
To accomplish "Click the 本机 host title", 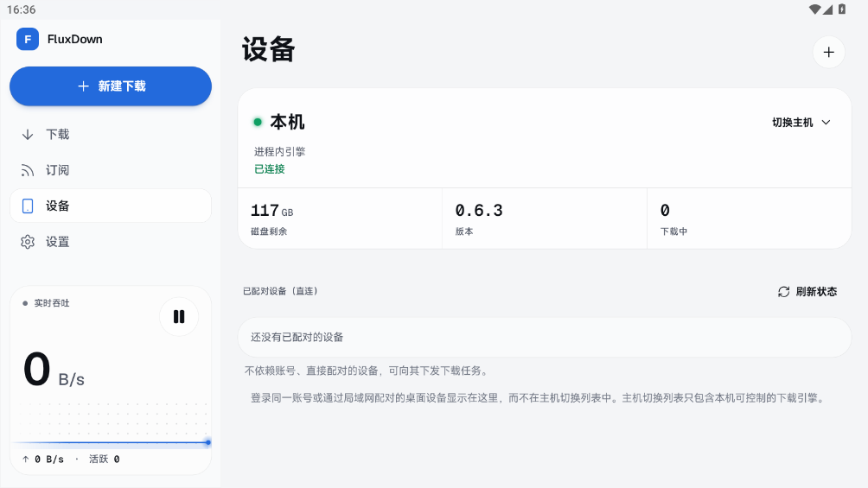I will click(x=287, y=122).
